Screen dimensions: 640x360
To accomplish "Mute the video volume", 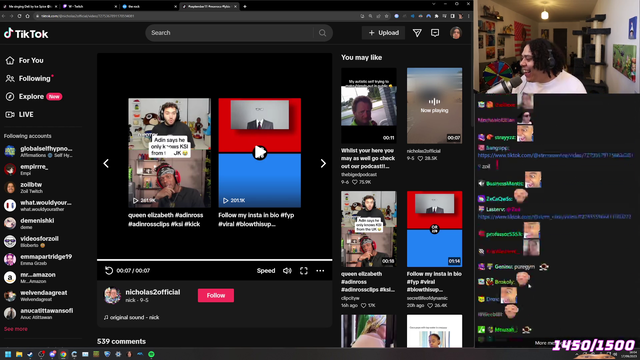I will (287, 271).
